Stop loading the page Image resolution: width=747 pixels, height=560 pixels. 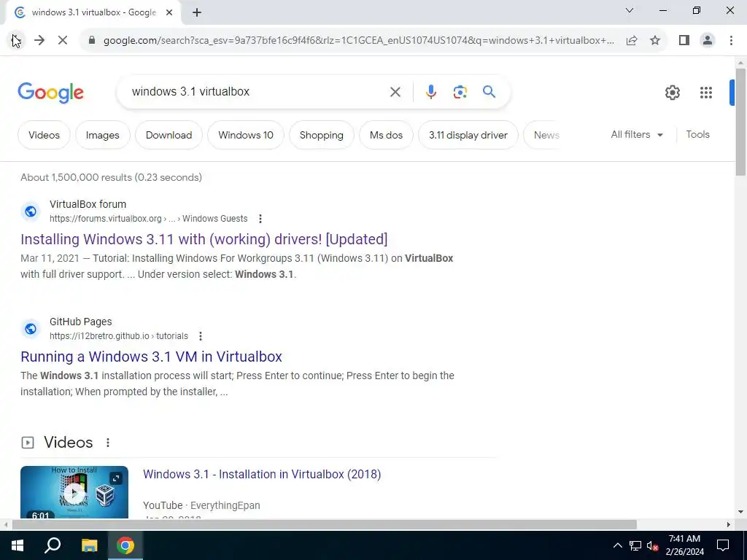(x=63, y=41)
